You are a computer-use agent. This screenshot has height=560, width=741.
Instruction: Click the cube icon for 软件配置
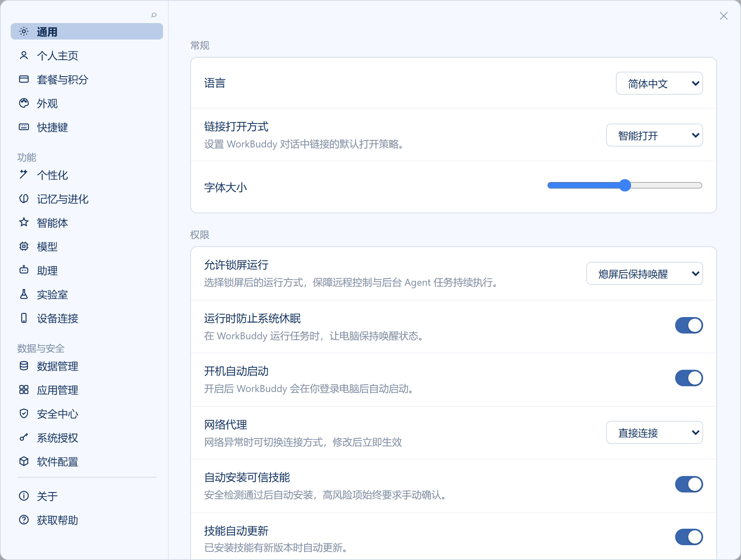(24, 462)
